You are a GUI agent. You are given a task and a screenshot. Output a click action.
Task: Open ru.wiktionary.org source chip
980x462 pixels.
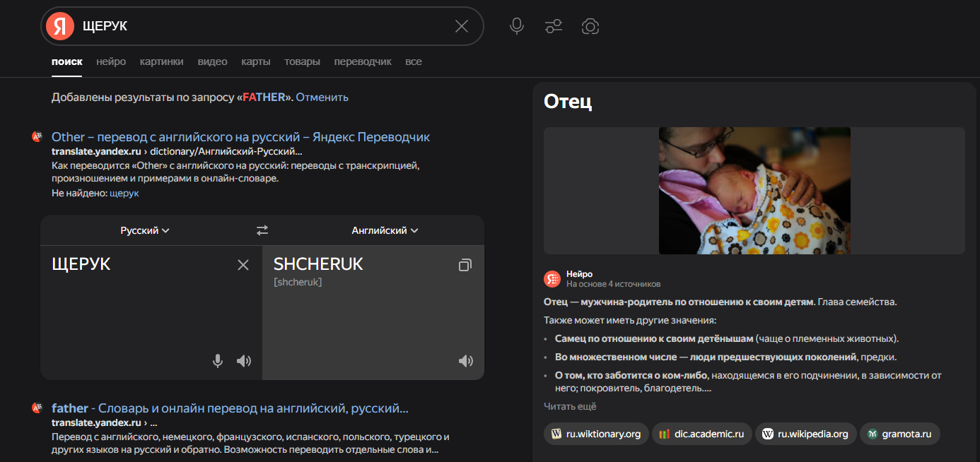(596, 434)
